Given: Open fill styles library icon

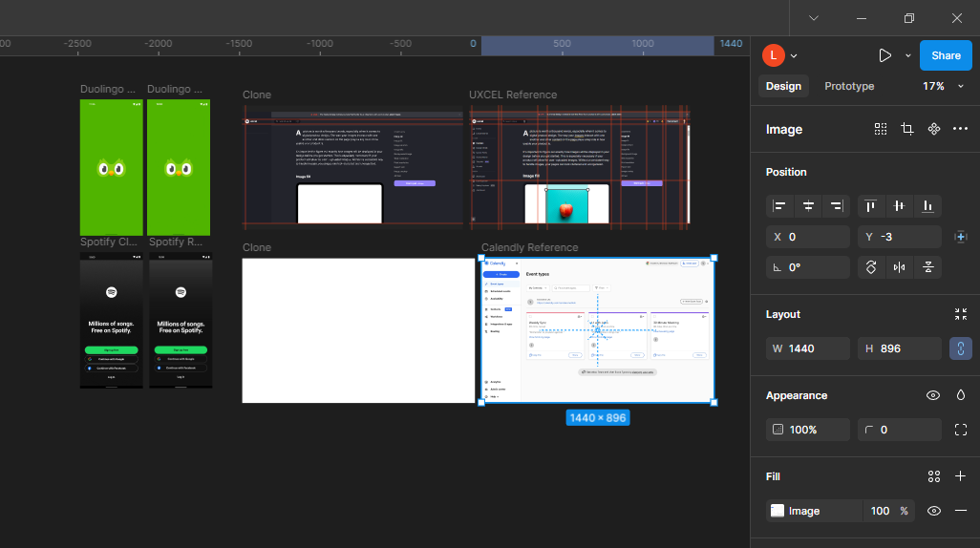Looking at the screenshot, I should (934, 476).
